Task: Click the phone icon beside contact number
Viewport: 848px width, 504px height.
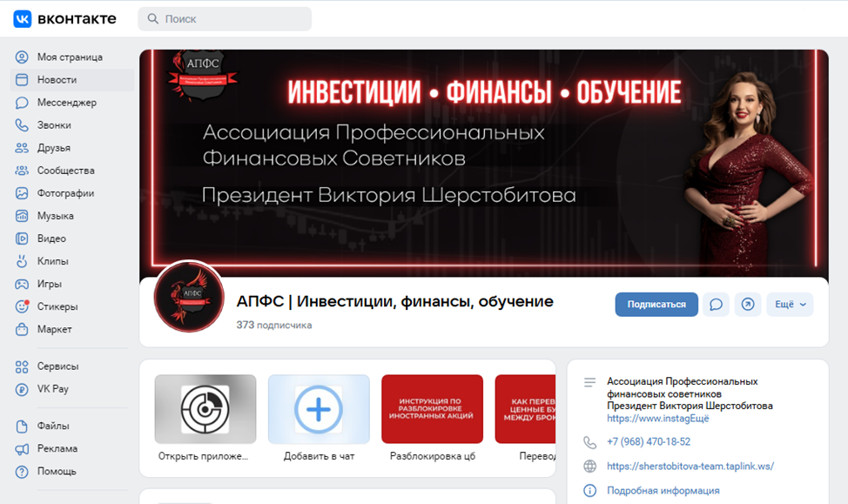Action: pos(590,442)
